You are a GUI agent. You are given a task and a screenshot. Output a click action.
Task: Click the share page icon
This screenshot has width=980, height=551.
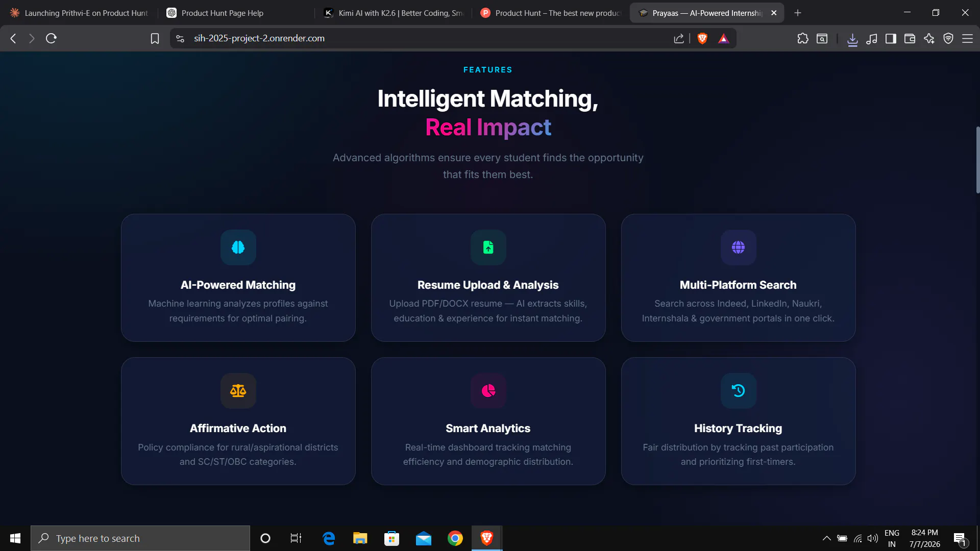(679, 38)
